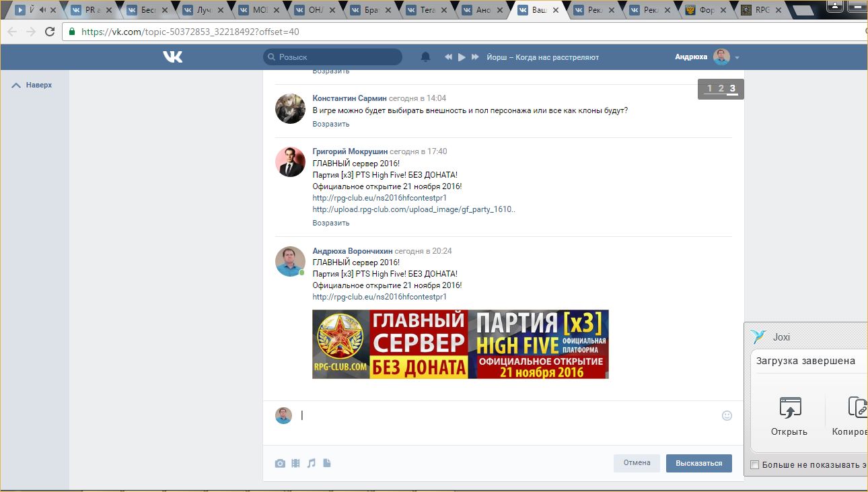Open the header profile avatar for Андрюха

click(722, 57)
